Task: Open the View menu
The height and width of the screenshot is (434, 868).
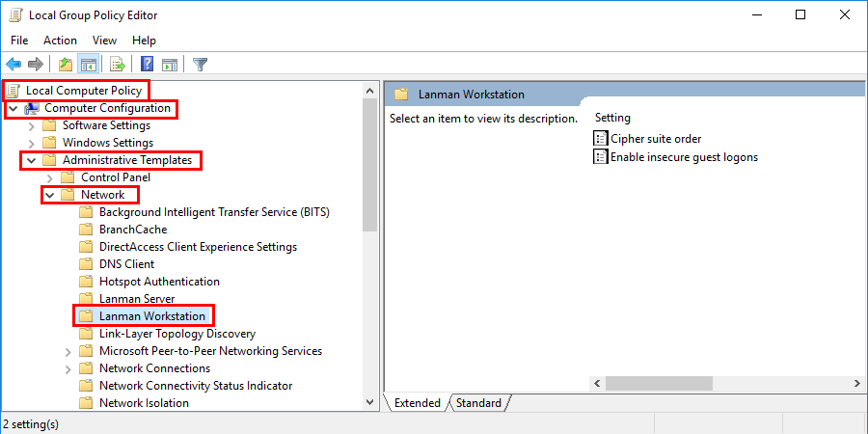Action: coord(104,41)
